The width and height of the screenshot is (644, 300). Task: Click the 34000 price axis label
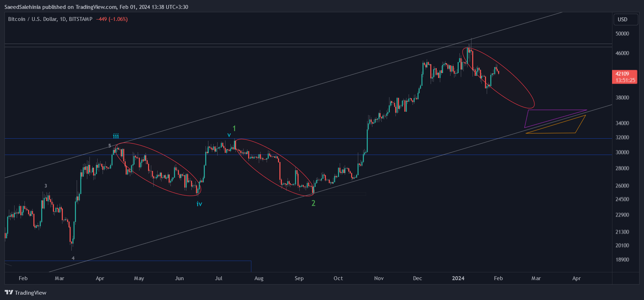pyautogui.click(x=622, y=123)
